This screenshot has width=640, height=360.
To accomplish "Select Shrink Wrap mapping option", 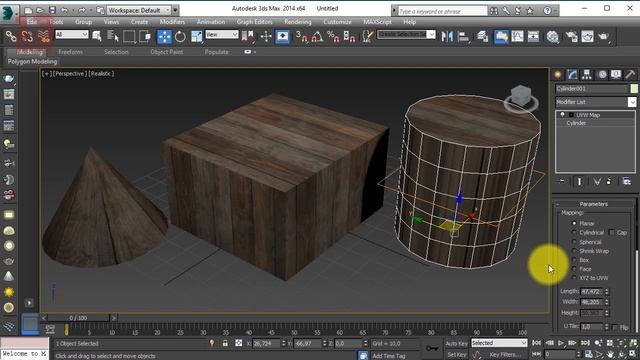I will click(574, 251).
